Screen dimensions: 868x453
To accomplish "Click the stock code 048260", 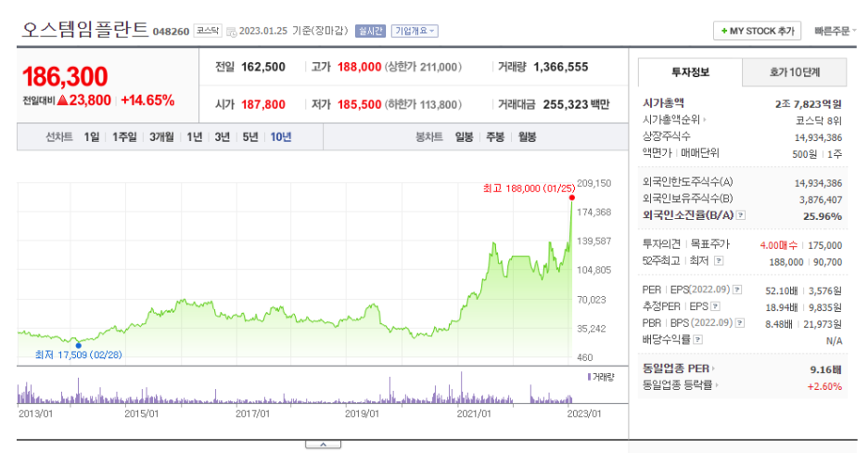I will coord(171,32).
